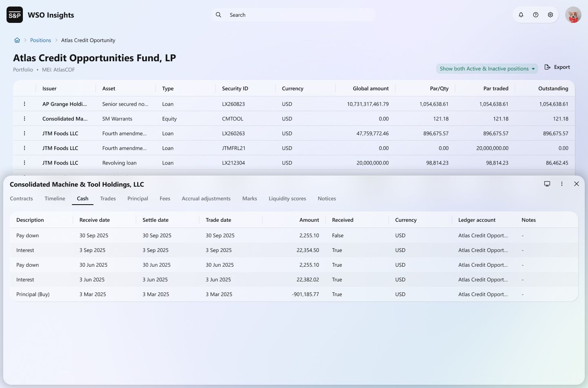588x388 pixels.
Task: Click security ID JTMFRL21
Action: tap(234, 148)
